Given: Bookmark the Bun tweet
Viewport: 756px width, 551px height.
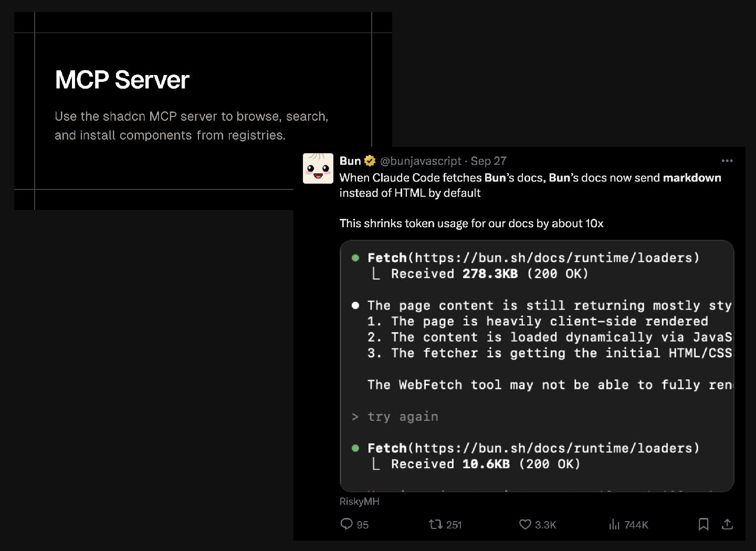Looking at the screenshot, I should 703,524.
